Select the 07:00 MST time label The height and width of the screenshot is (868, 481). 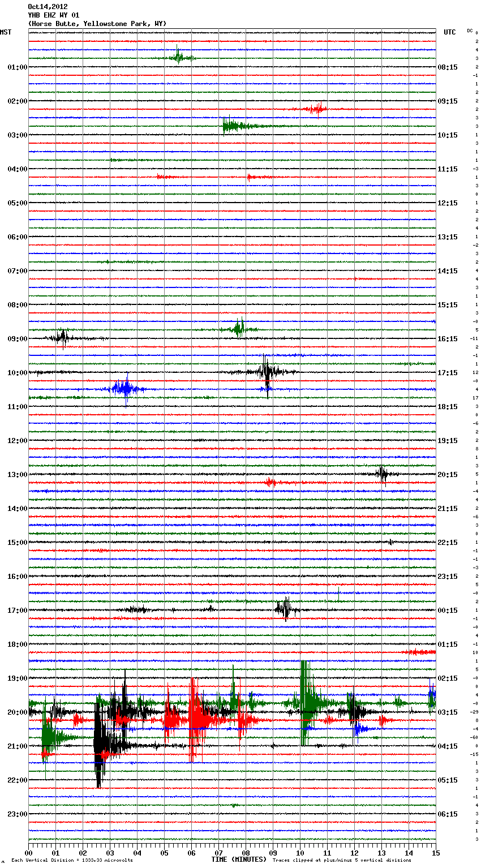[18, 271]
